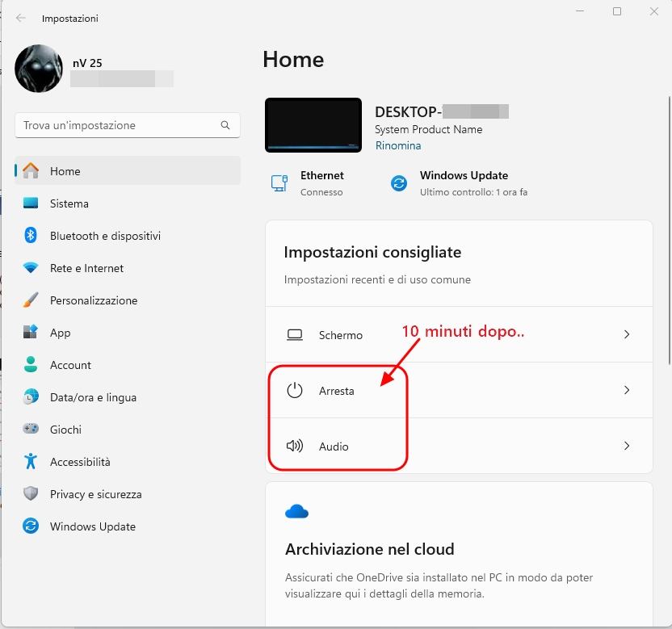Click the Bluetooth icon in sidebar
The image size is (672, 629).
point(31,235)
